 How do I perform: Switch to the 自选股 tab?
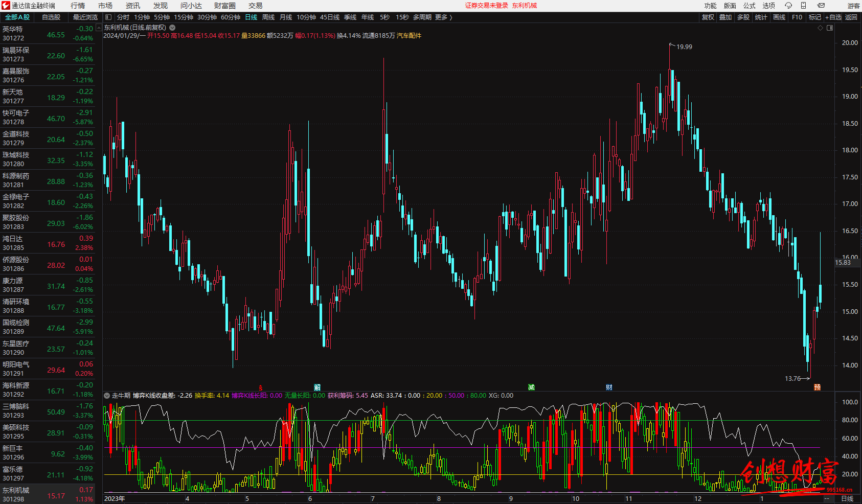coord(51,17)
